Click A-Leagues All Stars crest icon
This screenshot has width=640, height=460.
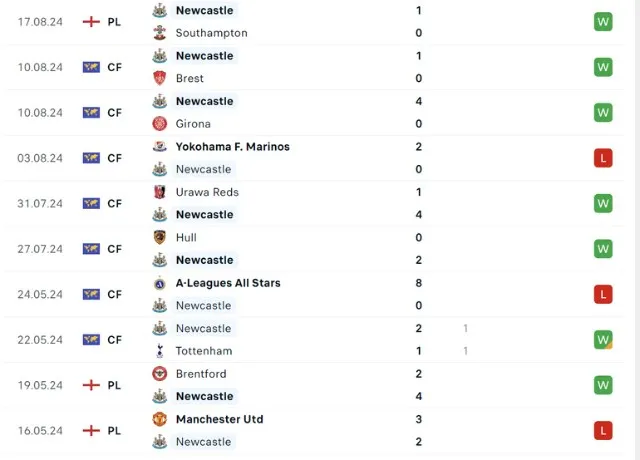click(159, 283)
